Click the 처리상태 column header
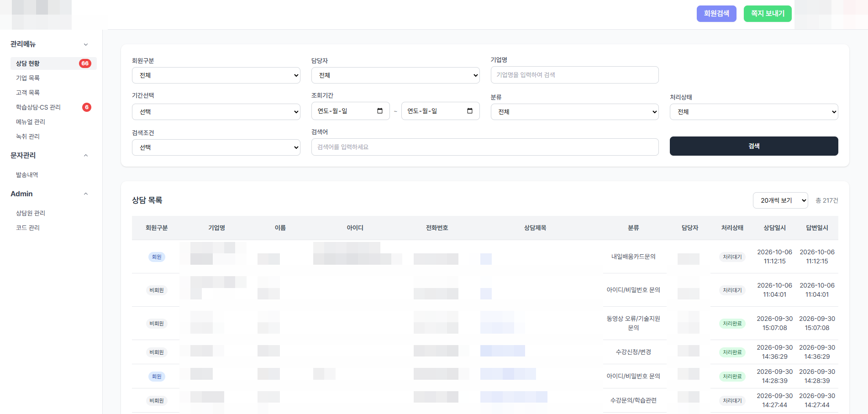This screenshot has width=868, height=414. pos(732,228)
